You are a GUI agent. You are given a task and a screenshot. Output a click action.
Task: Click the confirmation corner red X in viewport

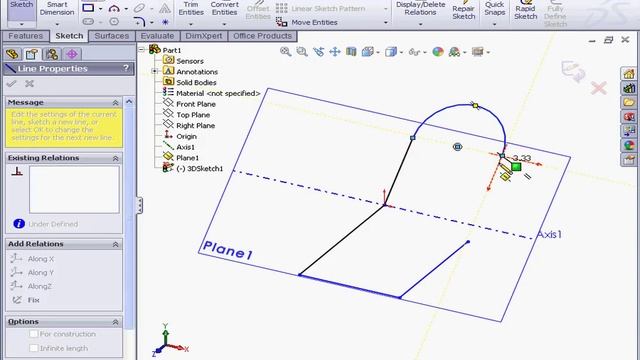[x=598, y=88]
